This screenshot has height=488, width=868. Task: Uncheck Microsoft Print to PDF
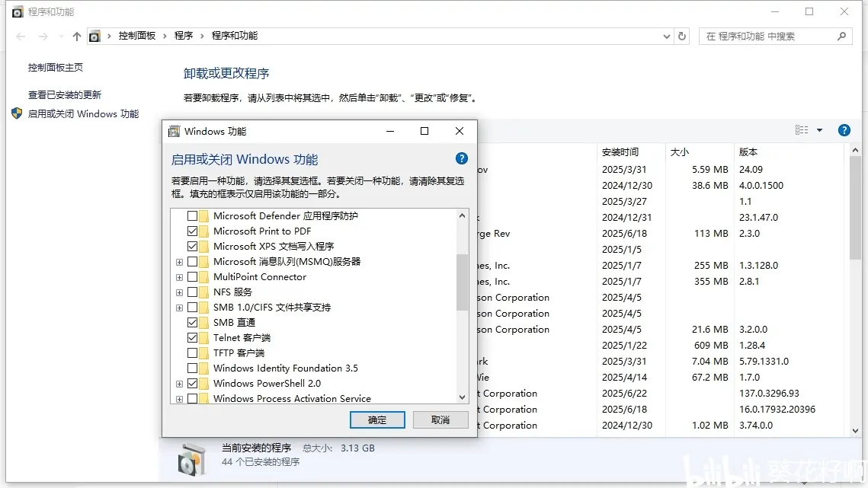pos(193,231)
